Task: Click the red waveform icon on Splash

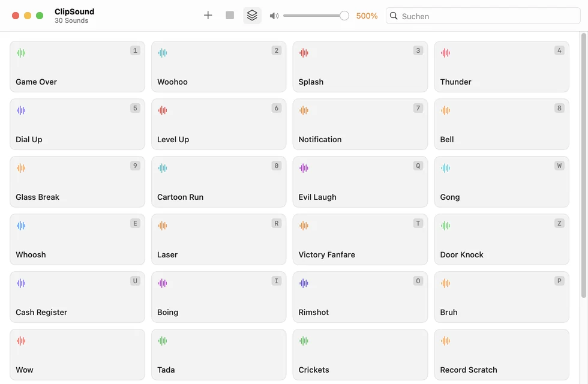Action: pos(304,53)
